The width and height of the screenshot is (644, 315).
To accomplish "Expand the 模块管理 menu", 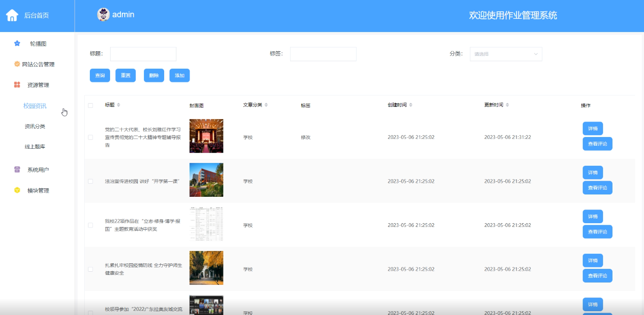I will click(x=37, y=190).
